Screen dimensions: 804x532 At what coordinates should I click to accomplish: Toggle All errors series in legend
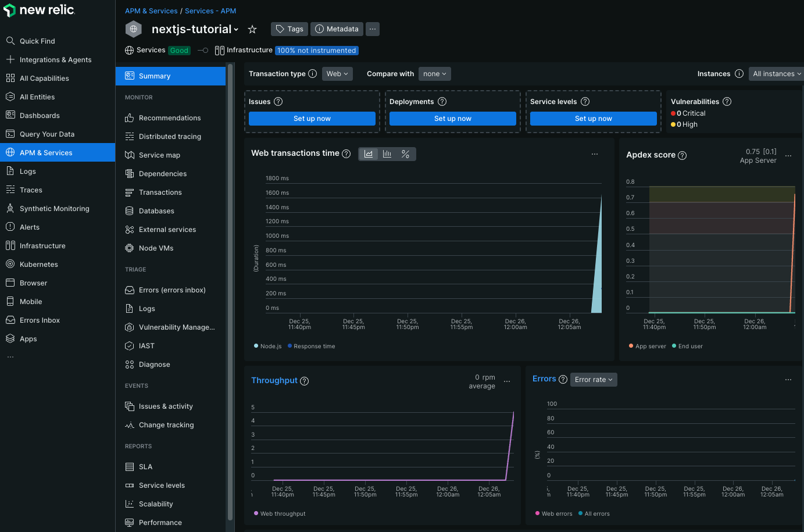[x=594, y=513]
